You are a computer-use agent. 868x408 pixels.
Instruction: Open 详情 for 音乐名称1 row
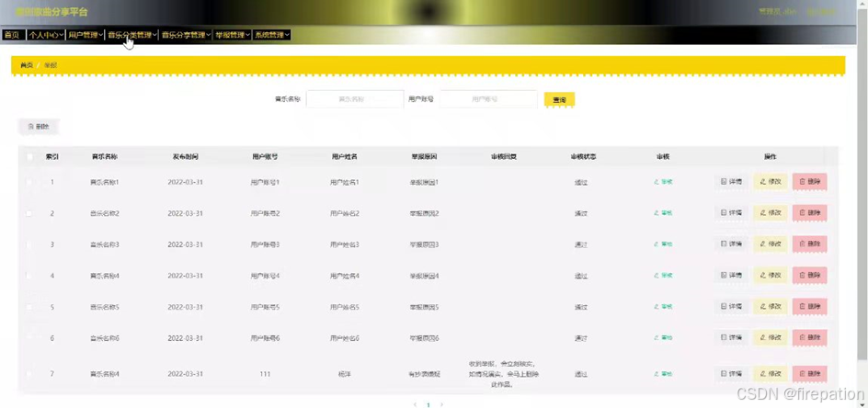click(731, 182)
